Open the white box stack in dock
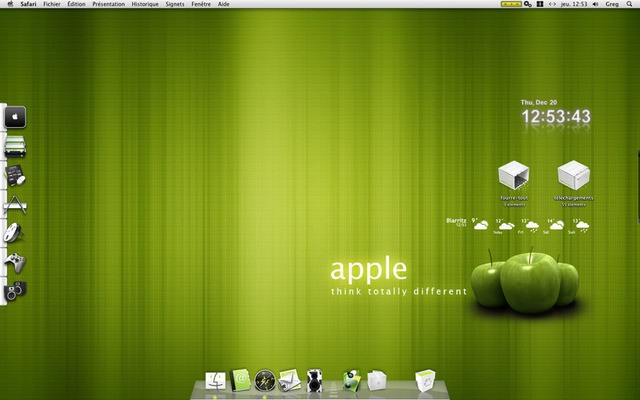Viewport: 640px width, 400px height. point(376,380)
